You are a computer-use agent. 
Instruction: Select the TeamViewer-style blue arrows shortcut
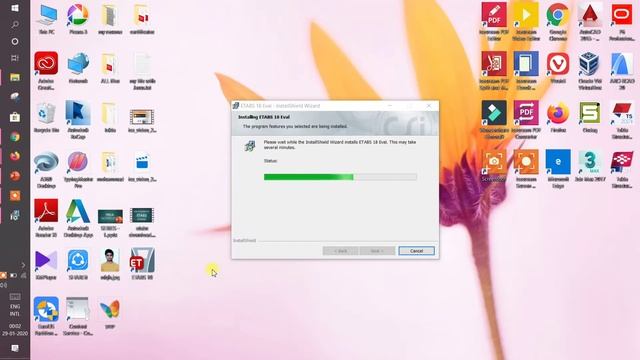[x=46, y=316]
